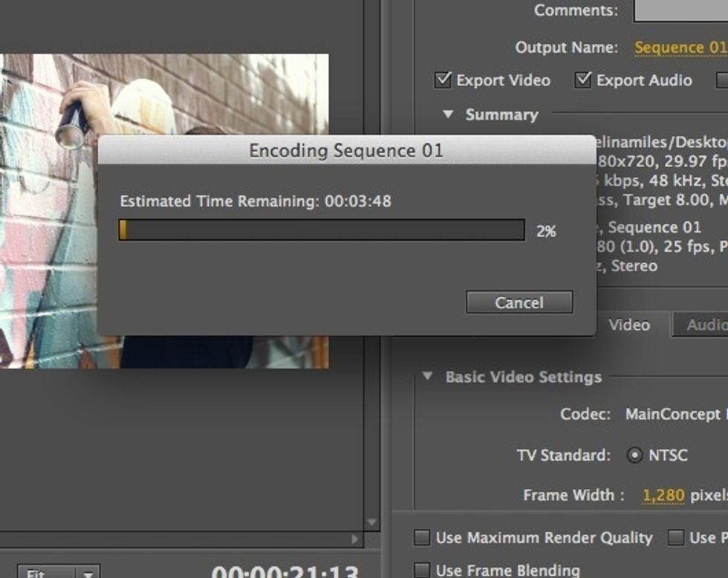Enable Use Maximum Render Quality
728x578 pixels.
(x=422, y=537)
